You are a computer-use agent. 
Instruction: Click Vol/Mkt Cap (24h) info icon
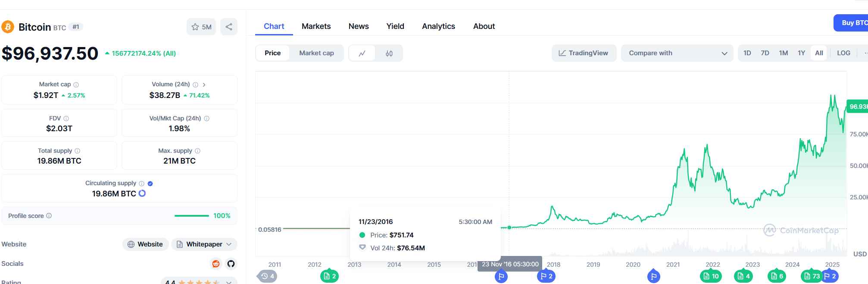(206, 118)
